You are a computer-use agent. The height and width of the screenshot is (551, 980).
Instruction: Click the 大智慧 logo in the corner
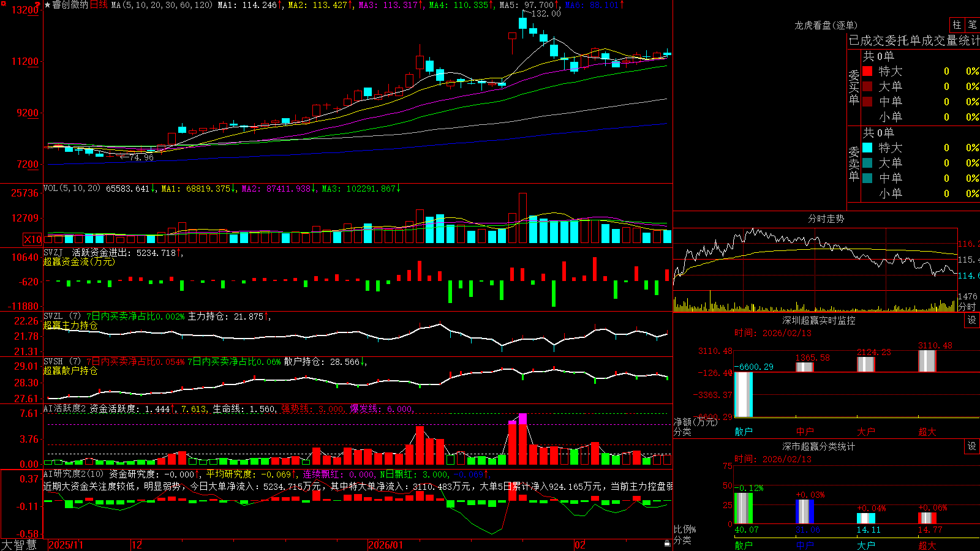20,544
